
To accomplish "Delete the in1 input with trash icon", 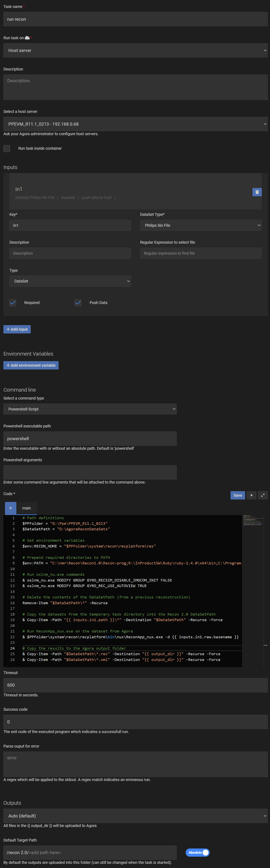I will [257, 192].
